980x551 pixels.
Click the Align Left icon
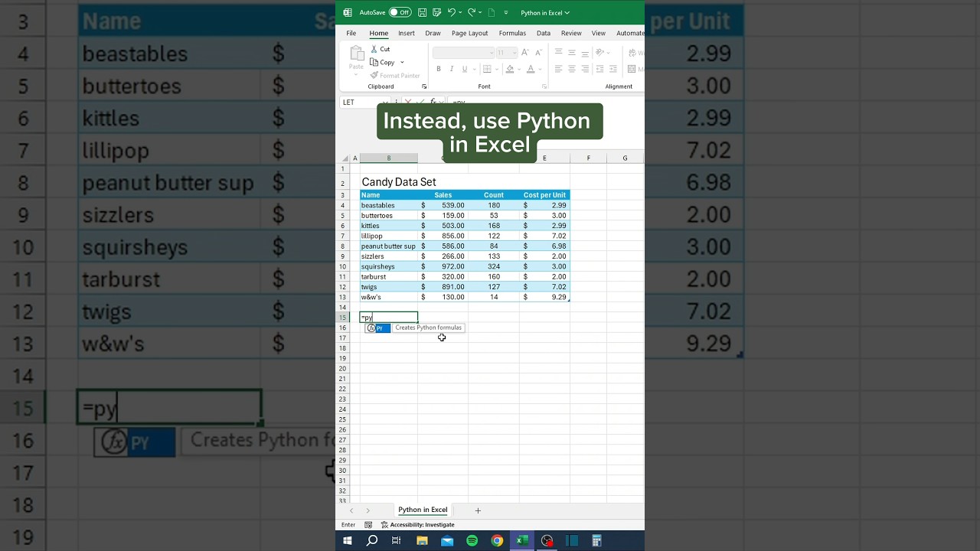click(x=559, y=69)
